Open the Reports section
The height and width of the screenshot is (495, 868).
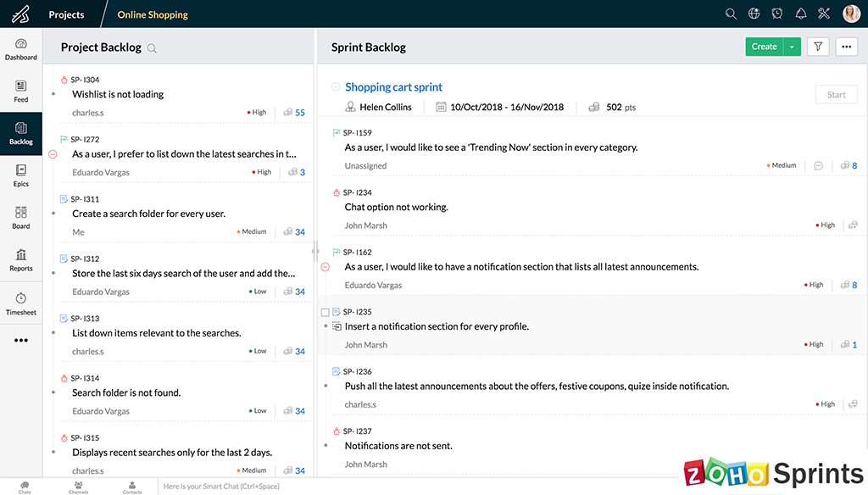pyautogui.click(x=21, y=260)
